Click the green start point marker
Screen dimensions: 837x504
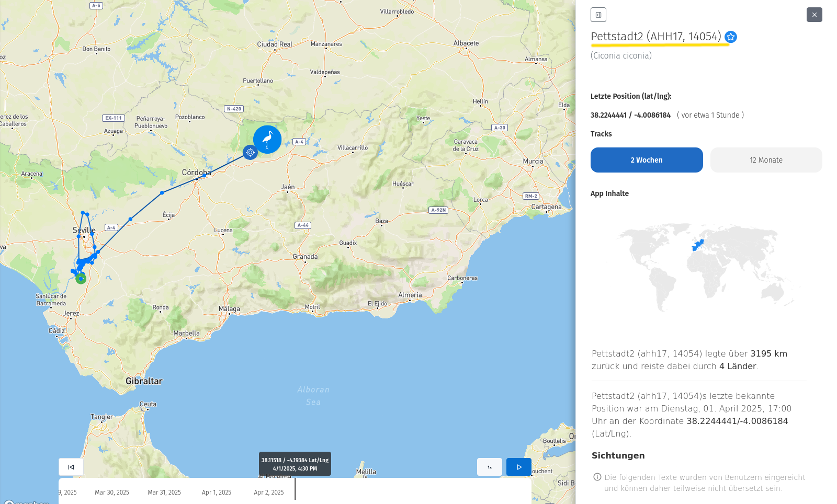tap(81, 279)
